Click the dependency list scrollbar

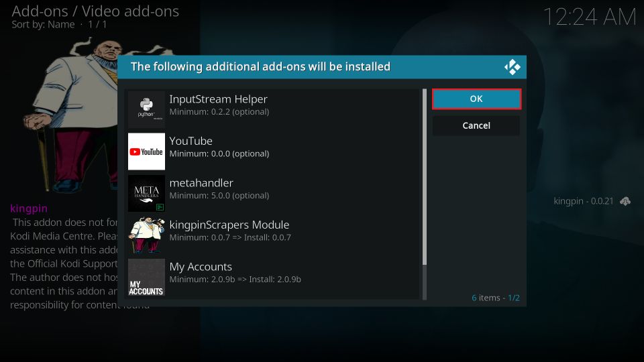pos(424,194)
